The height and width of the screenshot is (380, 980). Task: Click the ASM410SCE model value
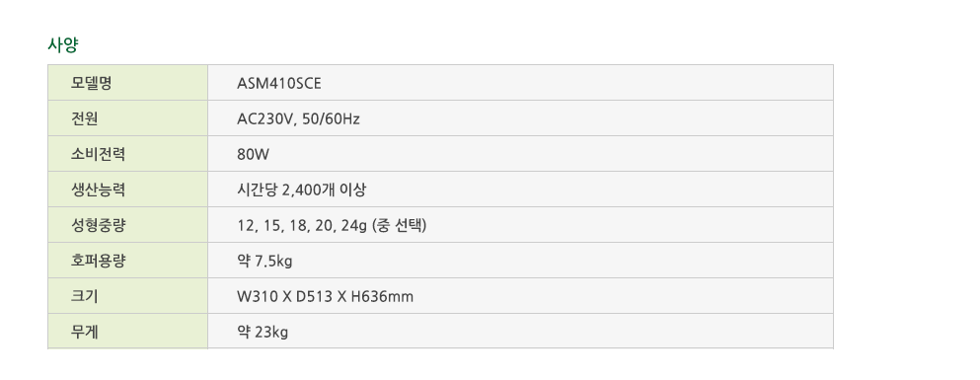[x=279, y=83]
